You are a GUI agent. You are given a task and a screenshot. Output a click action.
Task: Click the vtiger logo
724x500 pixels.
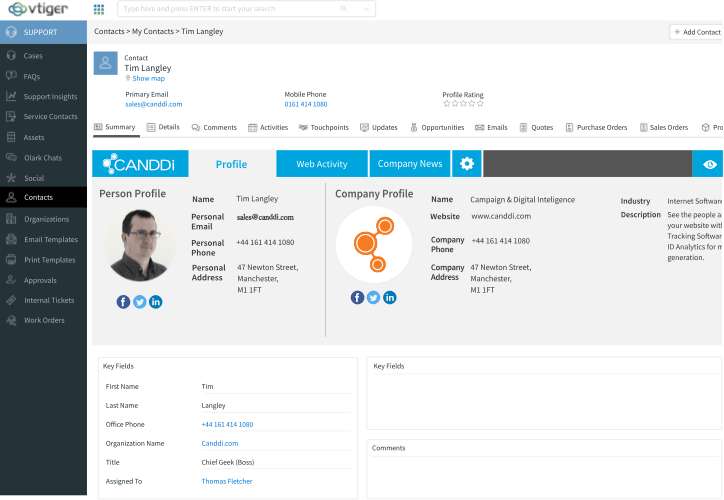[x=38, y=8]
